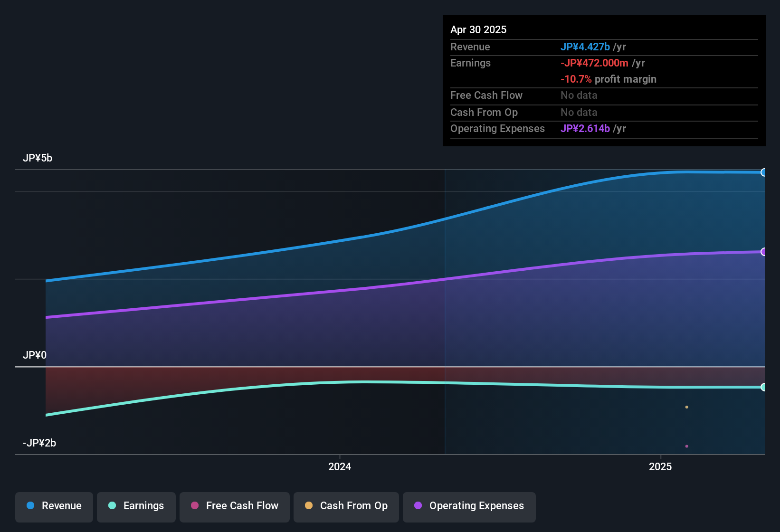Image resolution: width=780 pixels, height=532 pixels.
Task: Click the Operating Expenses row label in tooltip
Action: click(x=497, y=128)
